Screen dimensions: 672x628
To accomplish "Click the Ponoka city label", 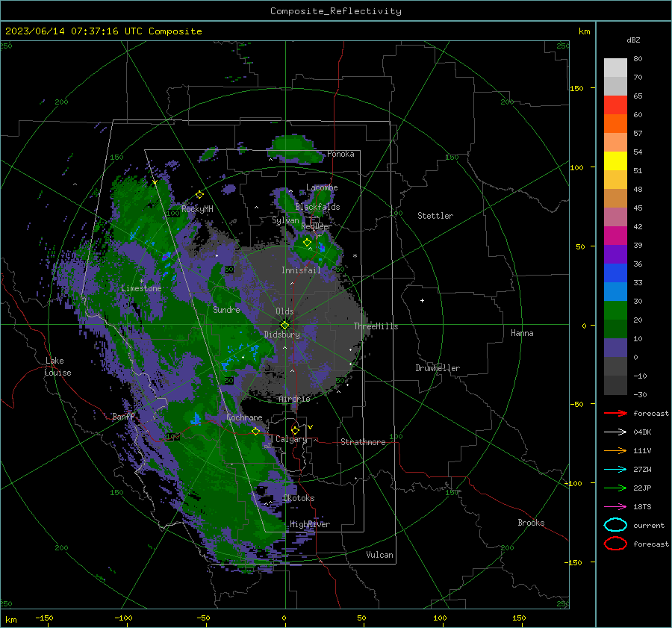I will pos(340,154).
